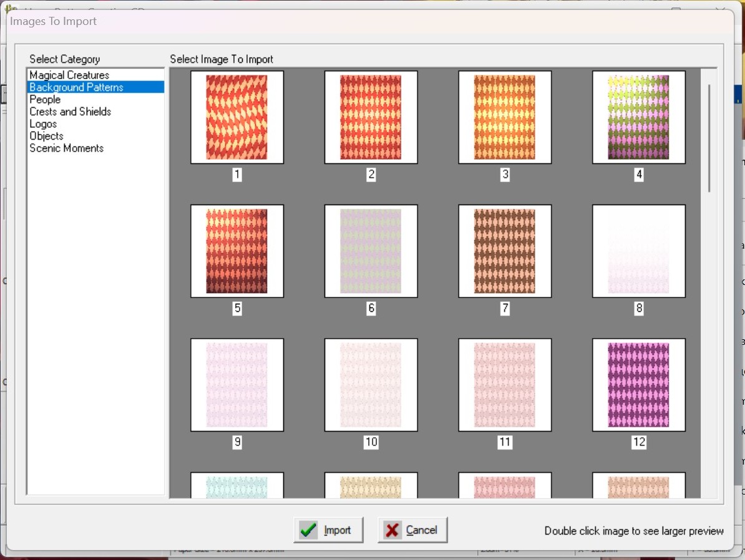Open the Logos category

coord(43,123)
